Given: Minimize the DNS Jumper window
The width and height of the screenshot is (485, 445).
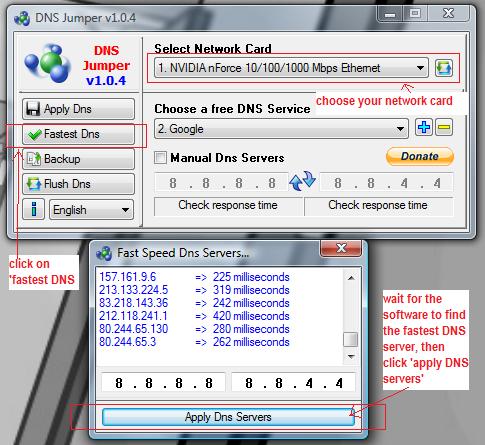Looking at the screenshot, I should pos(390,14).
